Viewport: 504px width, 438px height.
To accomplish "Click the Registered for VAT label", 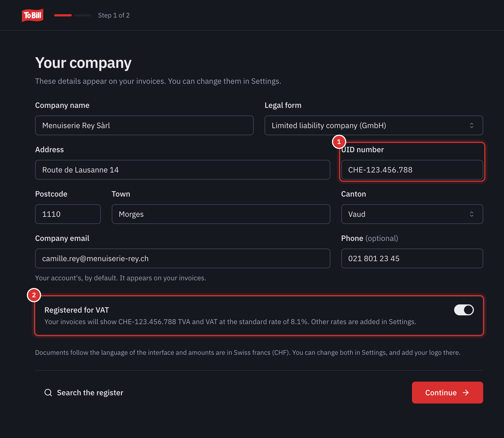I will [x=77, y=310].
